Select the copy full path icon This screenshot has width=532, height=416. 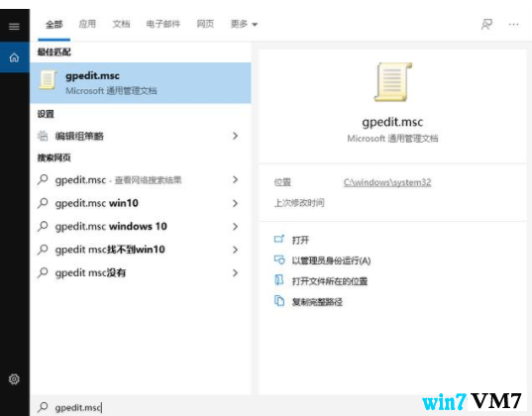pos(279,301)
